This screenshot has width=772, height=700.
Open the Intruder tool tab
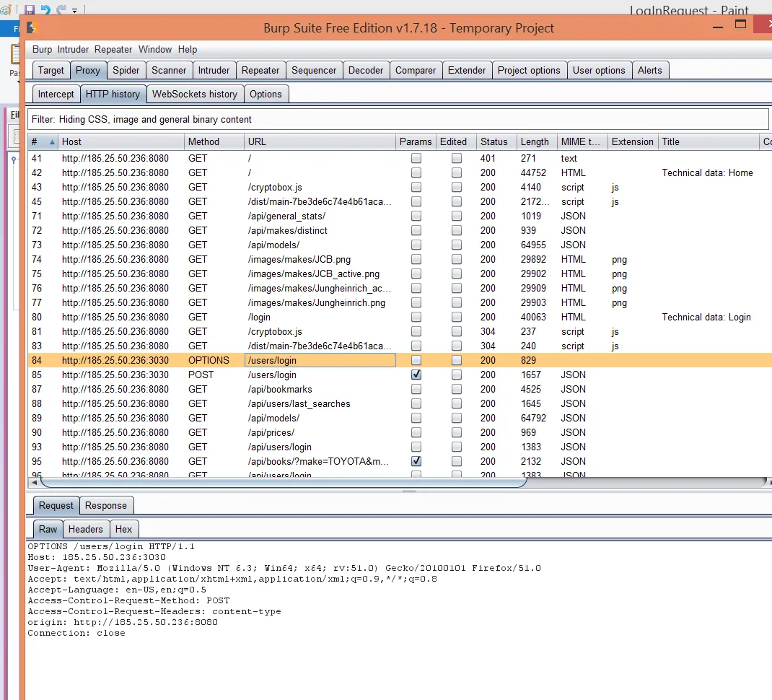214,71
